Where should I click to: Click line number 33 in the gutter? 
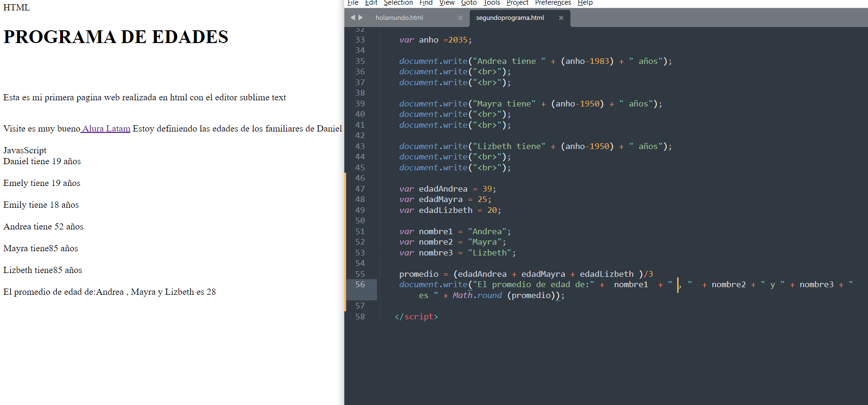pos(360,40)
